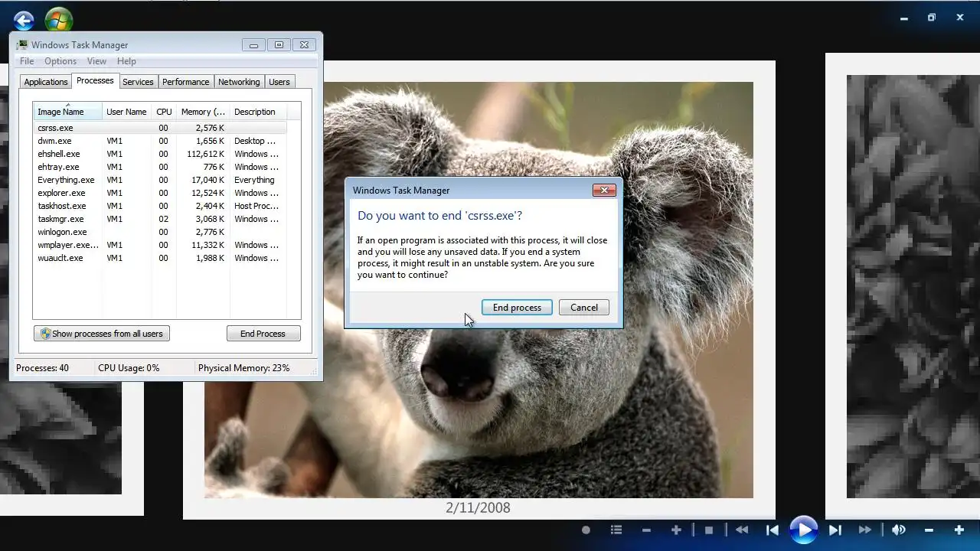Viewport: 980px width, 551px height.
Task: Click the record button in playback bar
Action: [586, 530]
